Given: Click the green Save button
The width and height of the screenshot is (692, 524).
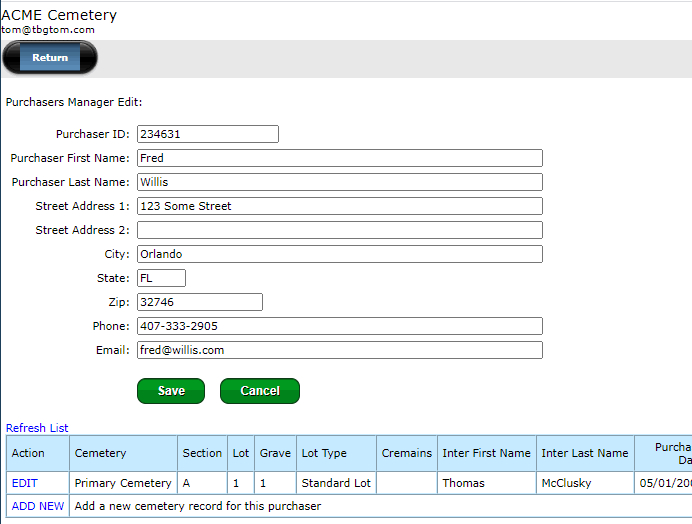Looking at the screenshot, I should tap(170, 391).
